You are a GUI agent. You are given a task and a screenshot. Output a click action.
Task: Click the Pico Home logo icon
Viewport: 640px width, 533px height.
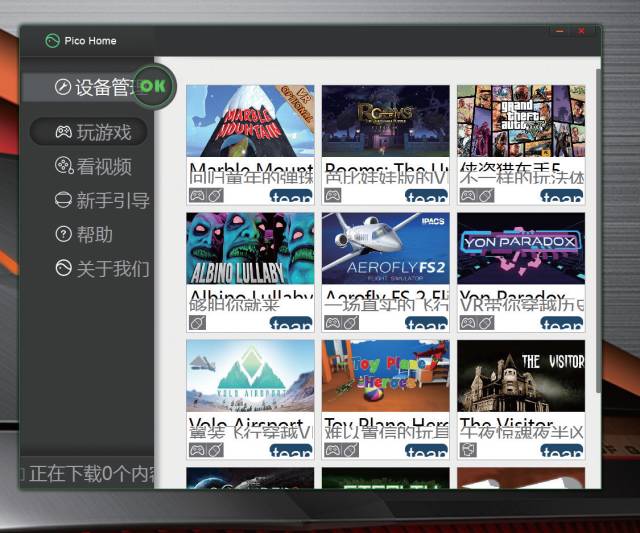click(x=52, y=40)
